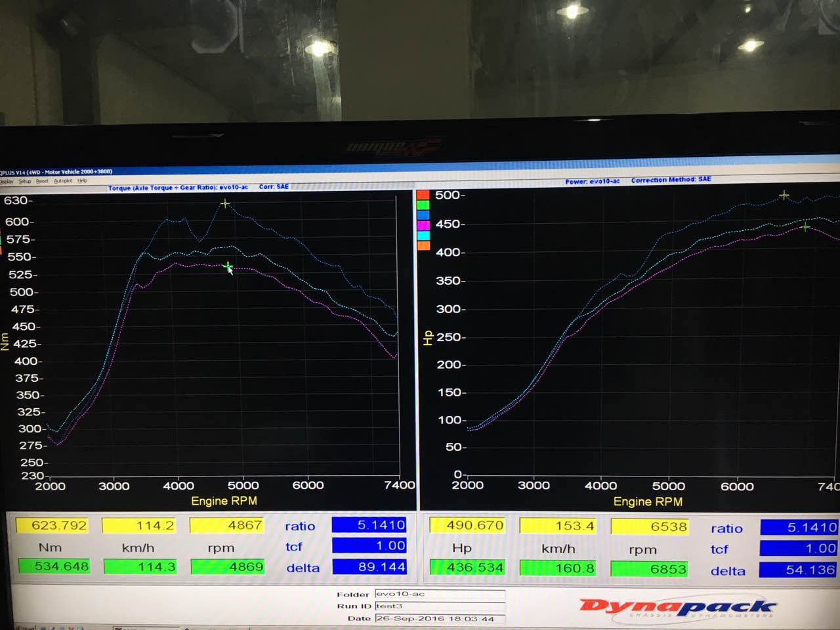
Task: Click the power panel 'tcf' label
Action: pyautogui.click(x=719, y=549)
